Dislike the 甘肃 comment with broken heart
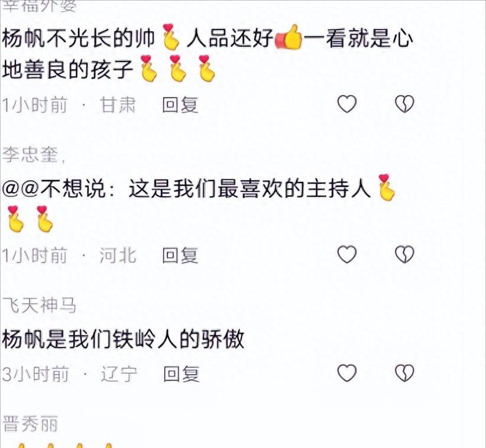 click(404, 104)
